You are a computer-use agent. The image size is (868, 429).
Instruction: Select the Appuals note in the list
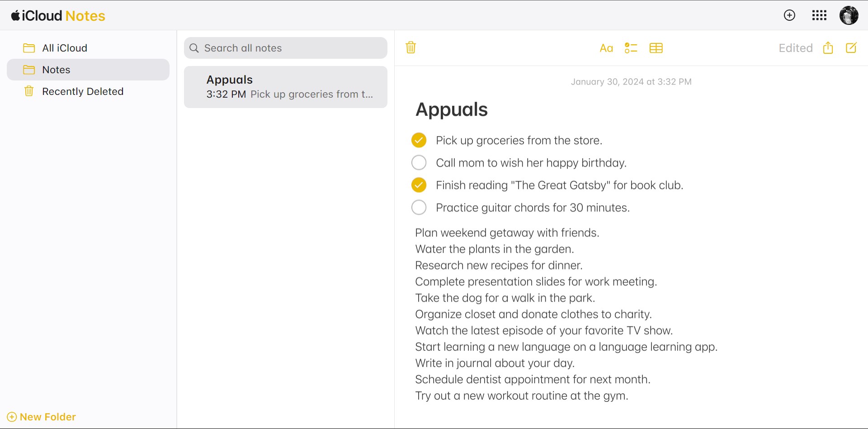[285, 87]
